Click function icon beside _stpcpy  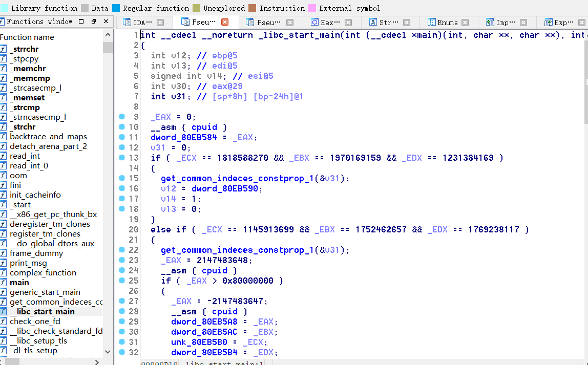point(4,58)
